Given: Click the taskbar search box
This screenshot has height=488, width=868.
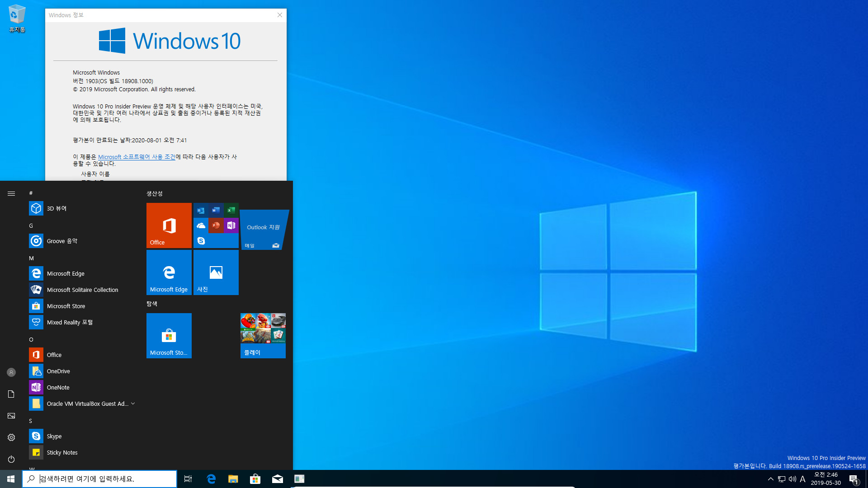Looking at the screenshot, I should [99, 479].
